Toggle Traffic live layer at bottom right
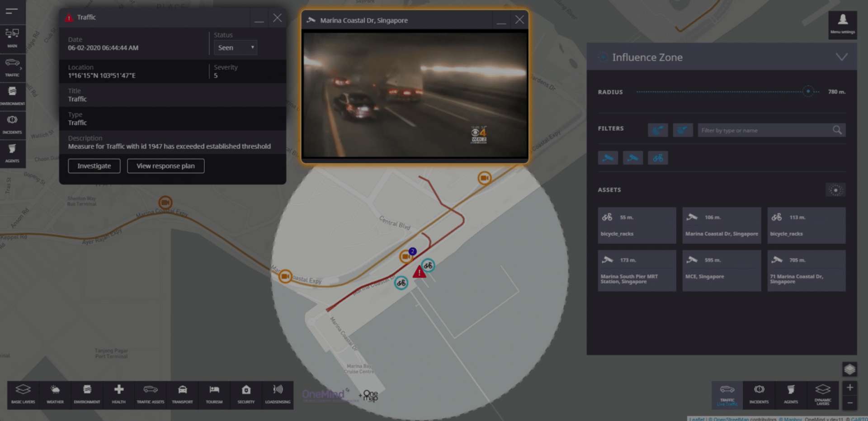Image resolution: width=868 pixels, height=421 pixels. [x=727, y=394]
